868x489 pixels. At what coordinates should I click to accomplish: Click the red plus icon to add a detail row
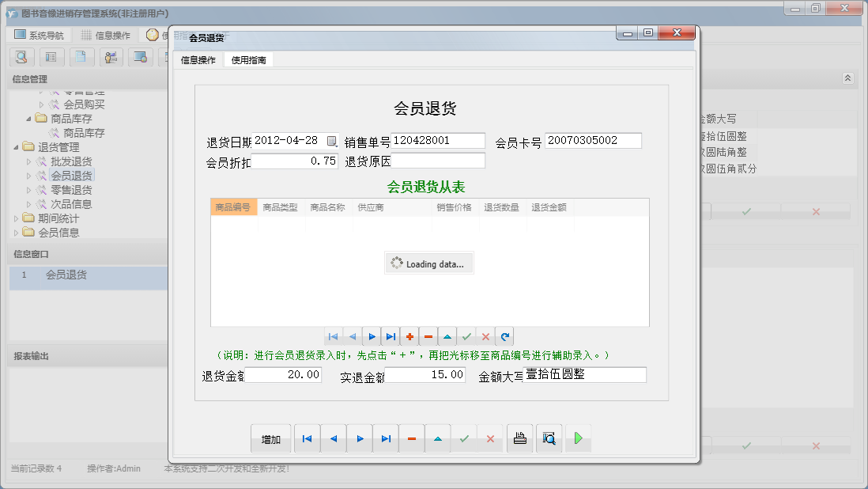point(409,336)
